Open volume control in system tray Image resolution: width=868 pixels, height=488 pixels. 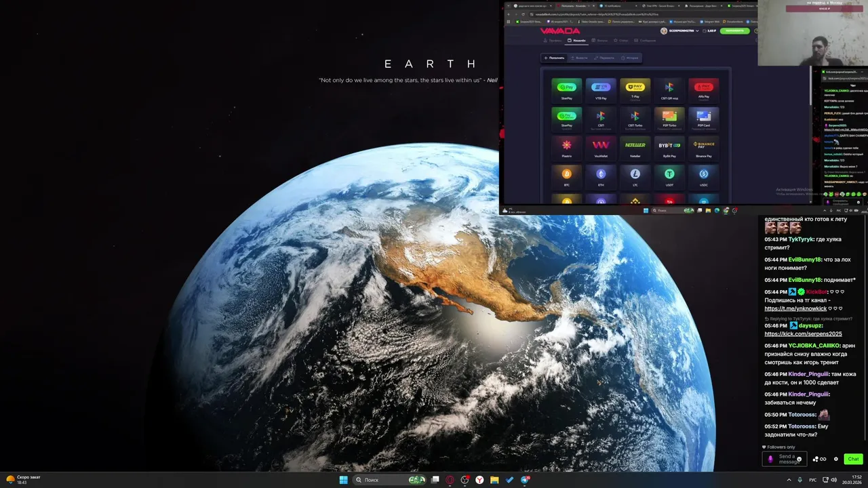(x=833, y=480)
